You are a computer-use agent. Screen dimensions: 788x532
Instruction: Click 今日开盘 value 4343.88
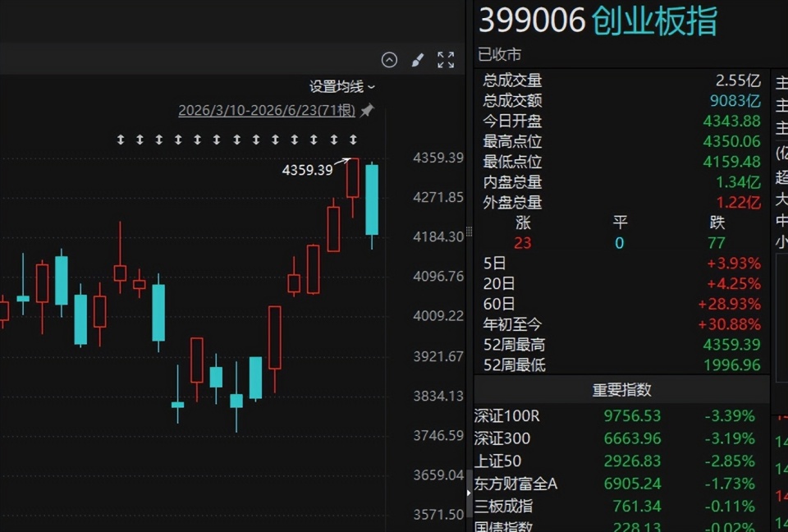point(731,122)
